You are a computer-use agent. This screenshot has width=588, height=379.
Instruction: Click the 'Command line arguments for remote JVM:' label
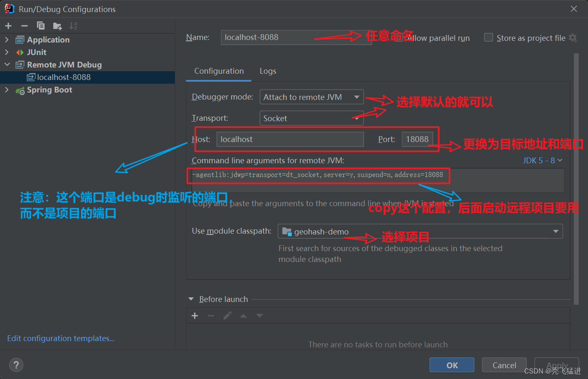tap(268, 161)
